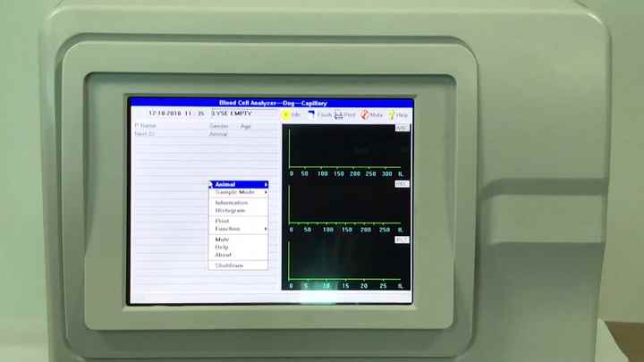Select Help in the context menu
The width and height of the screenshot is (644, 362).
click(238, 247)
